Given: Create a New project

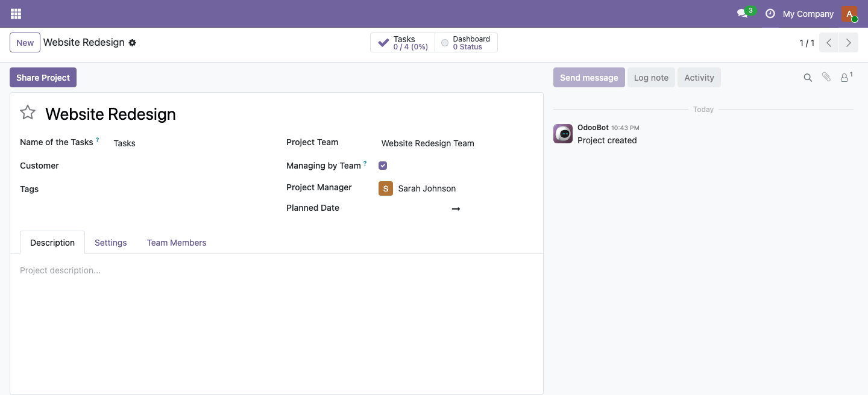Looking at the screenshot, I should pos(25,43).
